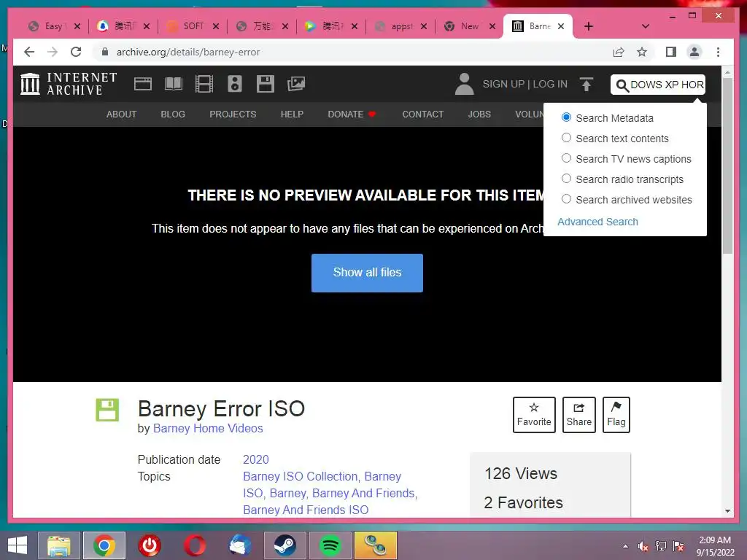Click the green software item icon
Screen dimensions: 747x560
point(107,410)
